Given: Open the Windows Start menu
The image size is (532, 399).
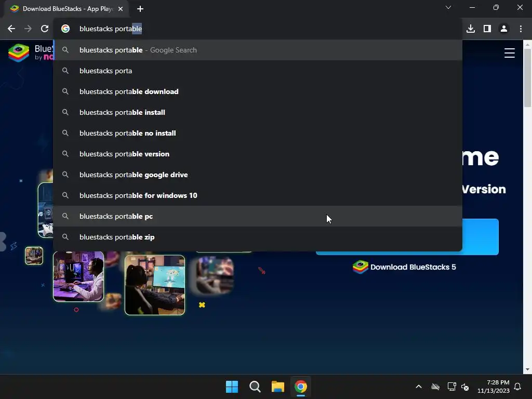Looking at the screenshot, I should (232, 387).
